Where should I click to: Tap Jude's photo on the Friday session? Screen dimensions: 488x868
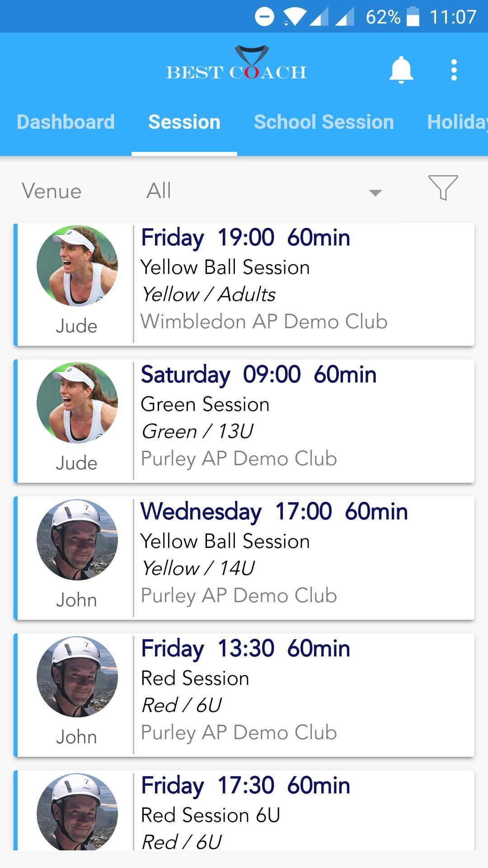coord(77,266)
